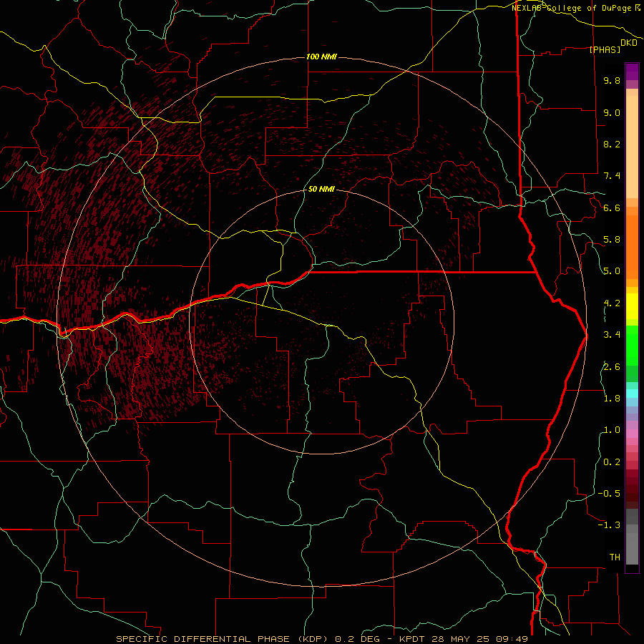This screenshot has width=644, height=644.
Task: Click the 0.2 value on color scale
Action: coord(612,462)
